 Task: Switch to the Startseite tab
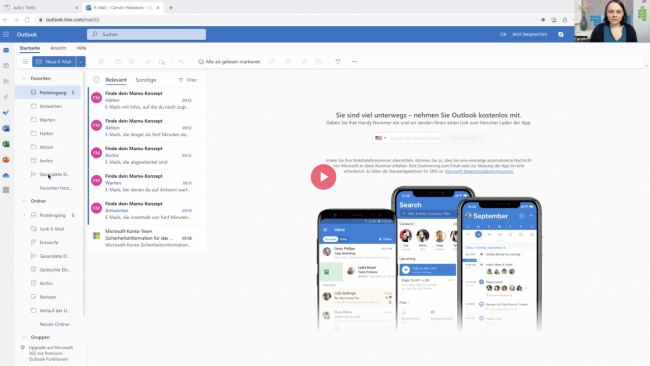30,48
